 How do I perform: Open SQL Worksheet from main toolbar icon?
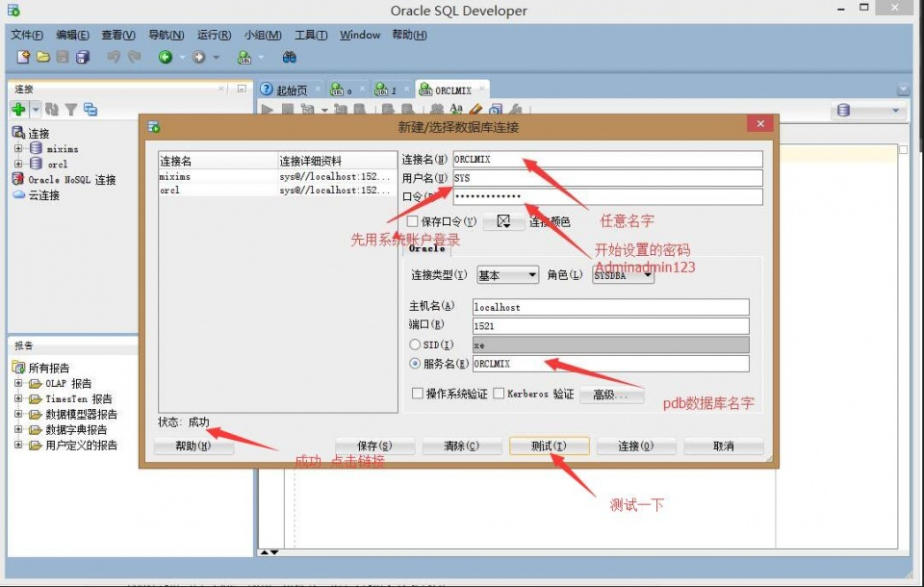pos(244,57)
